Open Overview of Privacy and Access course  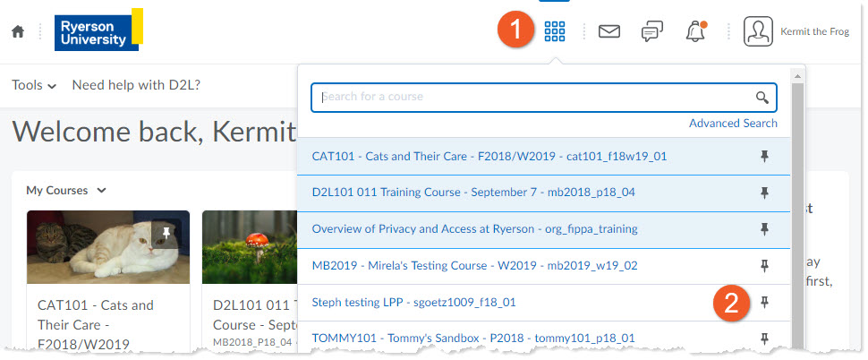pos(474,229)
